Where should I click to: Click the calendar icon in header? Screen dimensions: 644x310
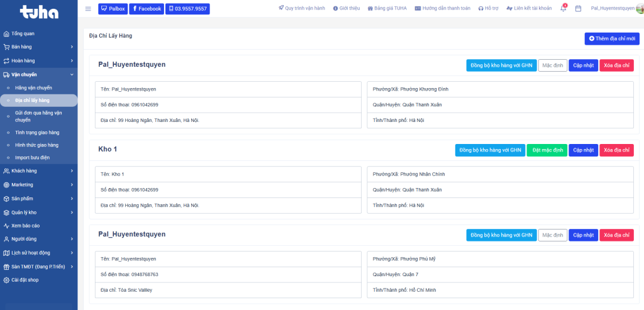pyautogui.click(x=578, y=9)
